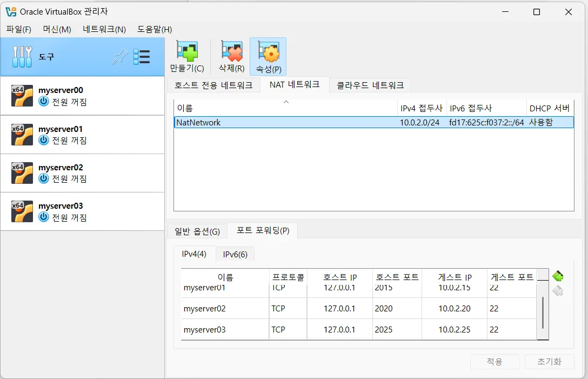Click the pin icon next to Tools

[120, 57]
